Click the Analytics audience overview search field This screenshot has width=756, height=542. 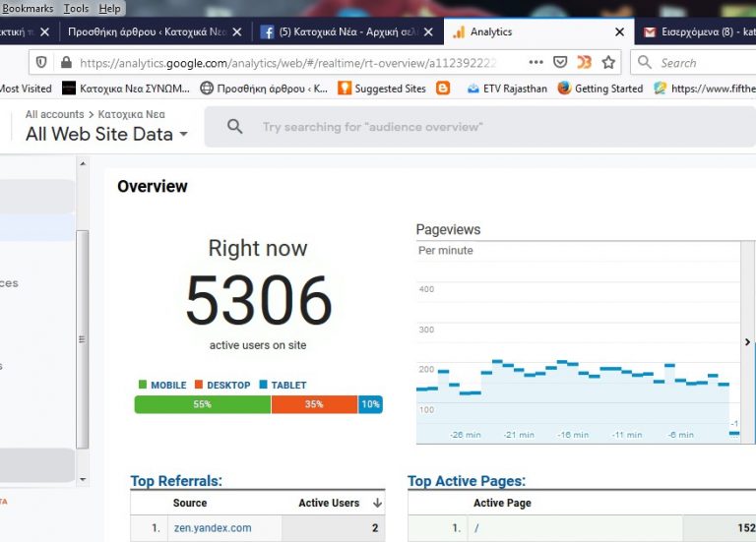(x=472, y=127)
